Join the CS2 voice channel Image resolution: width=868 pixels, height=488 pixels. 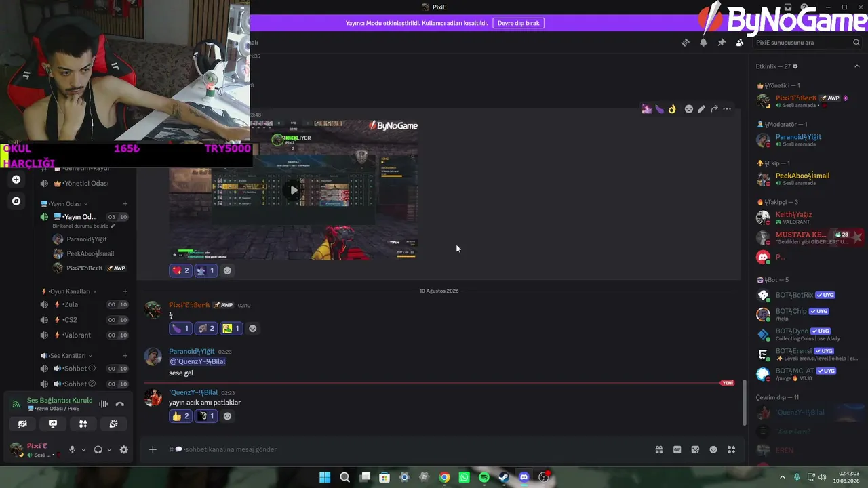coord(84,320)
